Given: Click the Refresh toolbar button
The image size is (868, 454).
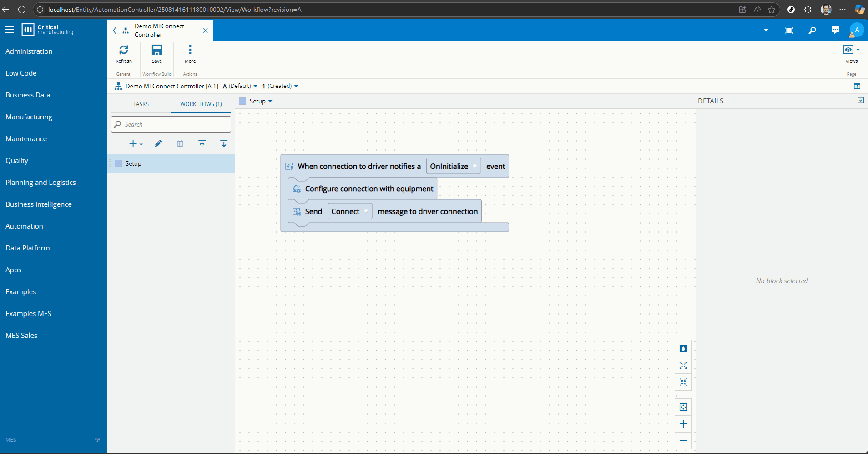Looking at the screenshot, I should pyautogui.click(x=124, y=54).
